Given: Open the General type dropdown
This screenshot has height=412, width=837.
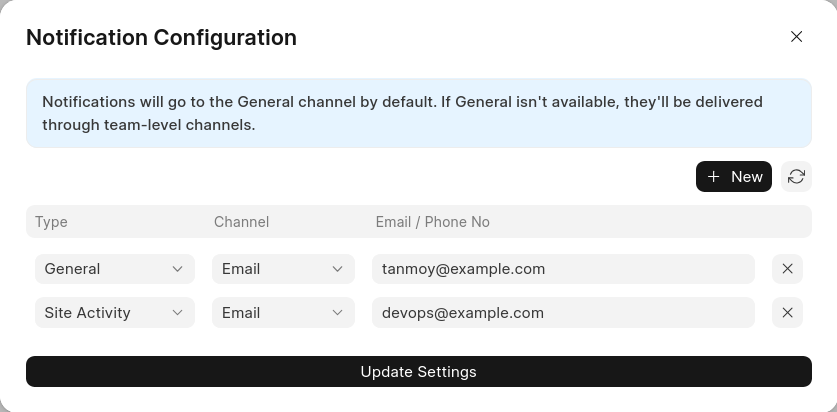Looking at the screenshot, I should pyautogui.click(x=114, y=269).
